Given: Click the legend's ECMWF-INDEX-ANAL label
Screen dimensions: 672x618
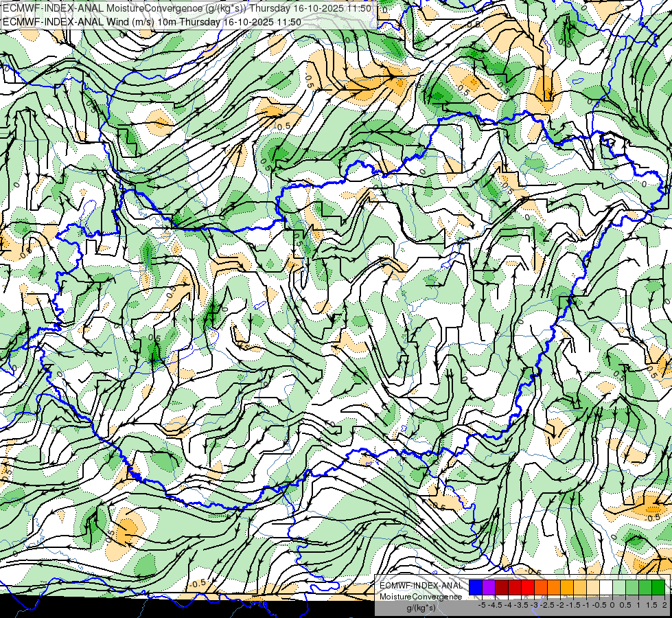Looking at the screenshot, I should pos(421,586).
